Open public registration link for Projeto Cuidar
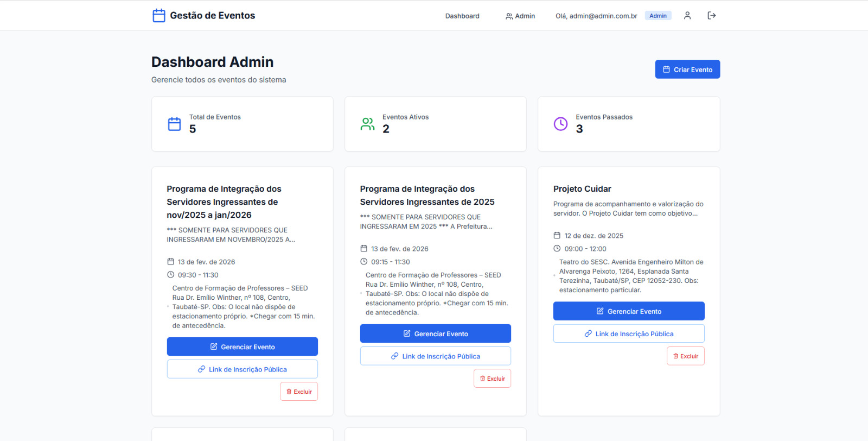The height and width of the screenshot is (441, 868). point(628,333)
